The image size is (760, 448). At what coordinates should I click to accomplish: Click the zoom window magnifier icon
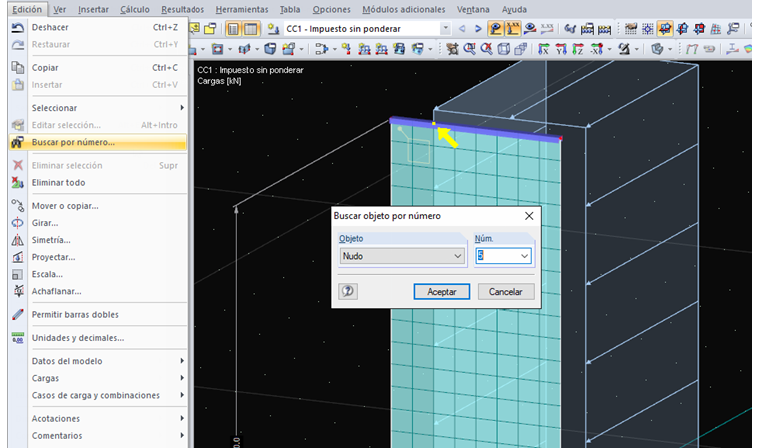(x=469, y=49)
